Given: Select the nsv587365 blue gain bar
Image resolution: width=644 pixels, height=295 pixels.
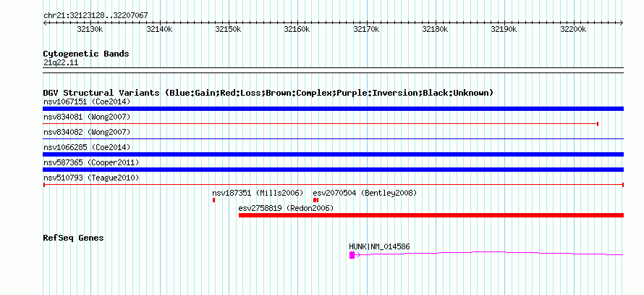Looking at the screenshot, I should [x=333, y=170].
